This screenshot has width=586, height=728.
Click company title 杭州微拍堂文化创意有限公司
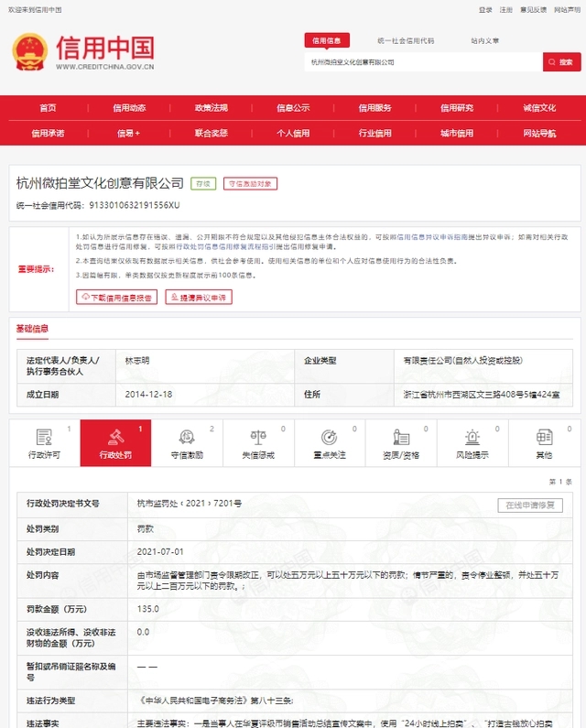click(100, 183)
